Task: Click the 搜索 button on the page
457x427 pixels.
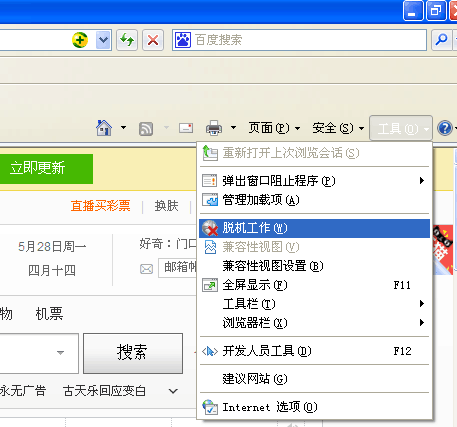Action: pos(133,353)
